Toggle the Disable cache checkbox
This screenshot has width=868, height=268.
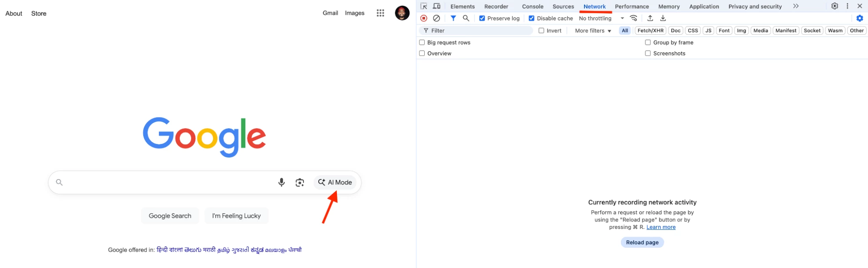click(531, 18)
